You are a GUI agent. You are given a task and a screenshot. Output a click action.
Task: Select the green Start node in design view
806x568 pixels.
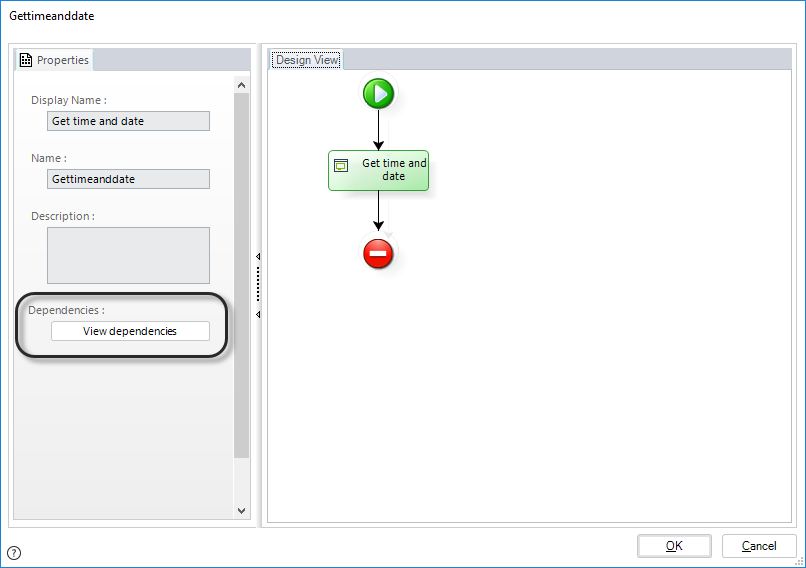click(378, 94)
